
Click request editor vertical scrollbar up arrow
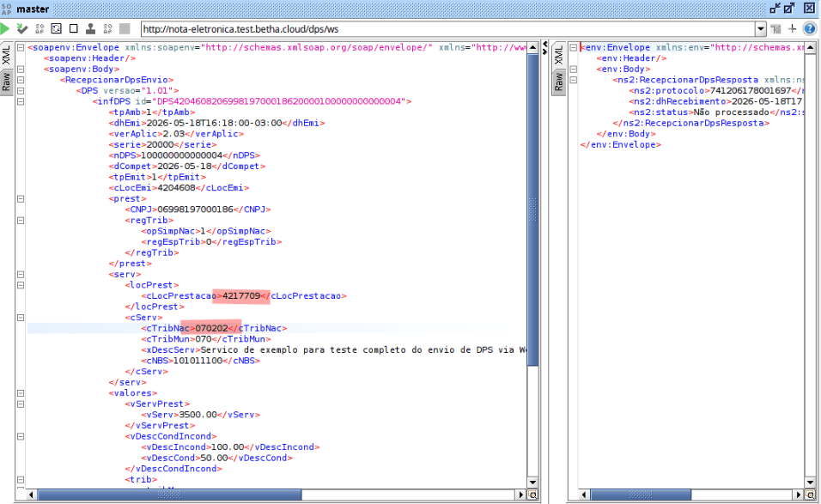pyautogui.click(x=532, y=47)
